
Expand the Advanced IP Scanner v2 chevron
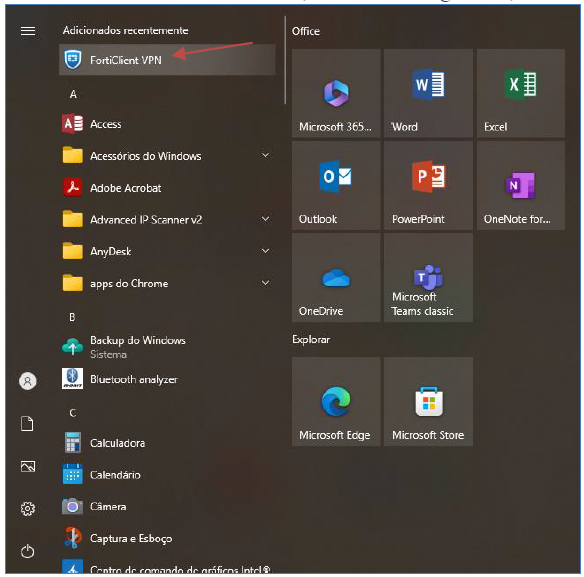coord(266,219)
